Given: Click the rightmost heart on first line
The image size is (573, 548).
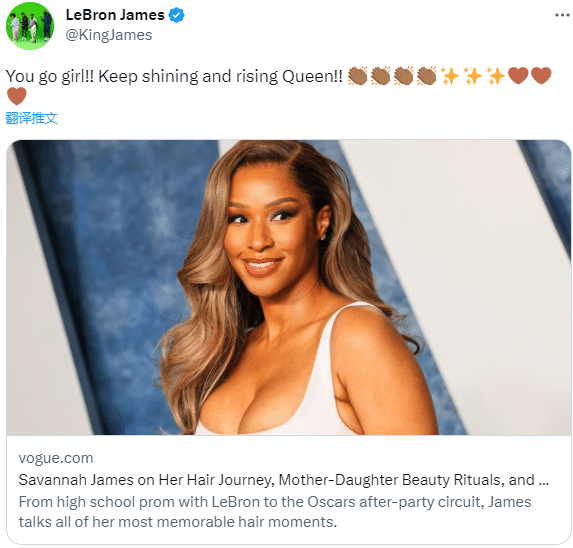Looking at the screenshot, I should [x=541, y=76].
